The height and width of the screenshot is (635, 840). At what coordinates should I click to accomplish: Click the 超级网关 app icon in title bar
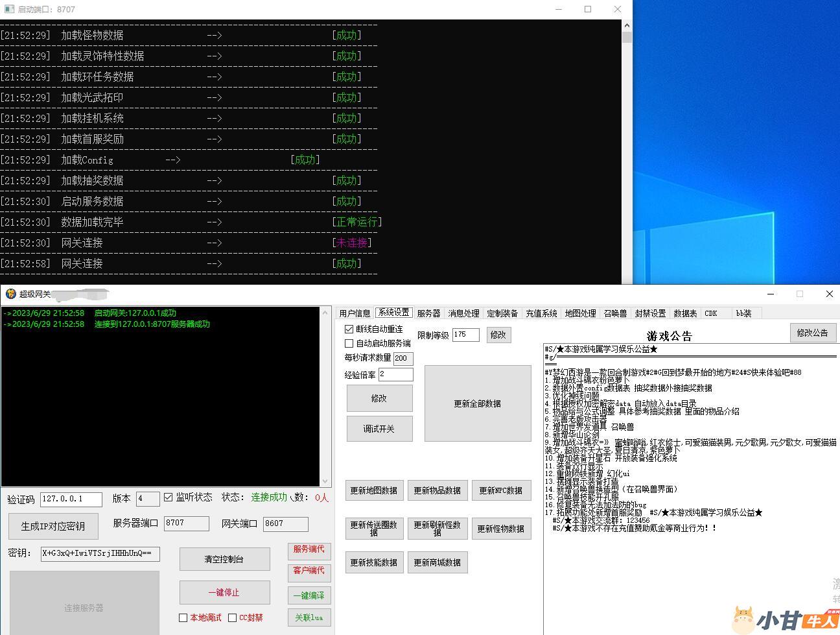(x=10, y=294)
